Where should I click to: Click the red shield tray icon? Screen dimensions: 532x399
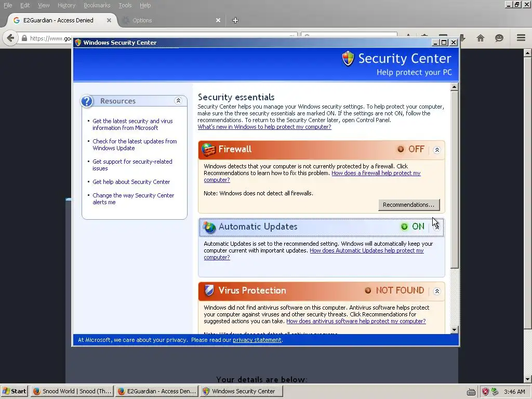coord(486,392)
